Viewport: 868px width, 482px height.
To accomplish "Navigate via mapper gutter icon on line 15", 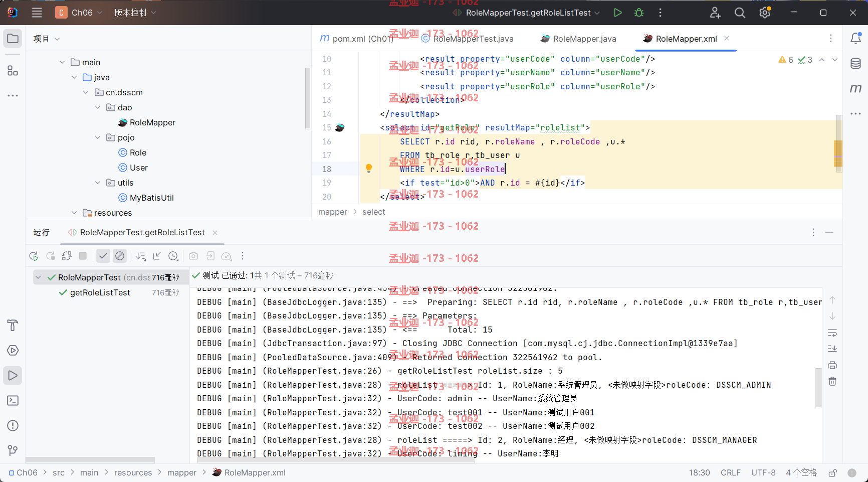I will click(x=340, y=127).
